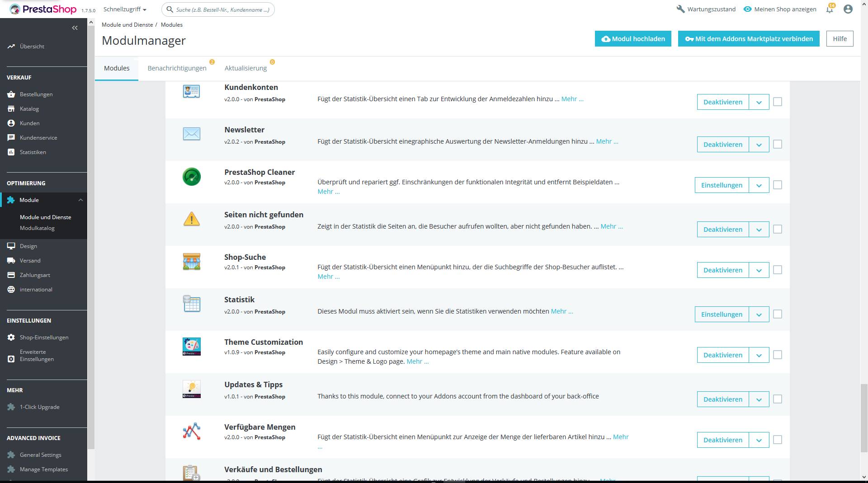Switch to the Benachrichtigungen tab
This screenshot has height=483, width=868.
[177, 68]
